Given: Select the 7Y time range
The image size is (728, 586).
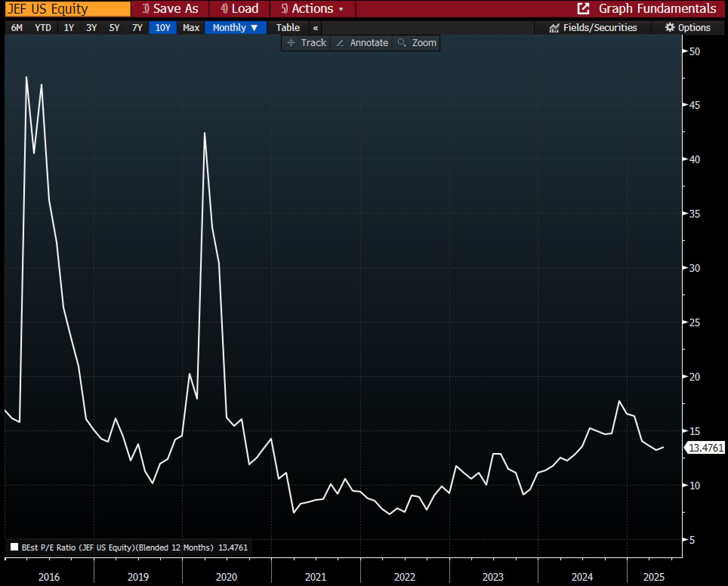Looking at the screenshot, I should [x=137, y=28].
